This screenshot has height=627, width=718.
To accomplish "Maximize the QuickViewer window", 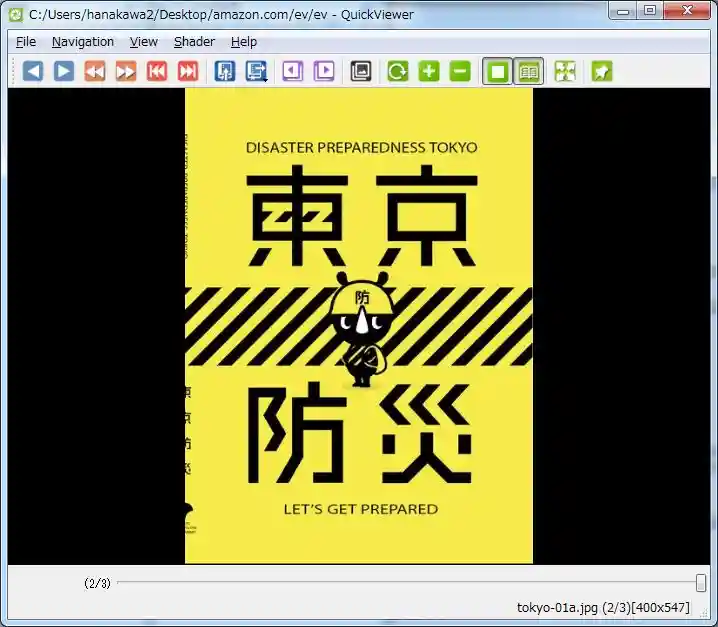I will (649, 11).
